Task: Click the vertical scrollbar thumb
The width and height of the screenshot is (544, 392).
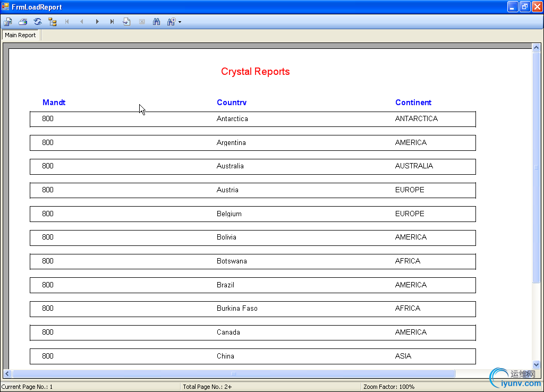Action: click(x=536, y=167)
